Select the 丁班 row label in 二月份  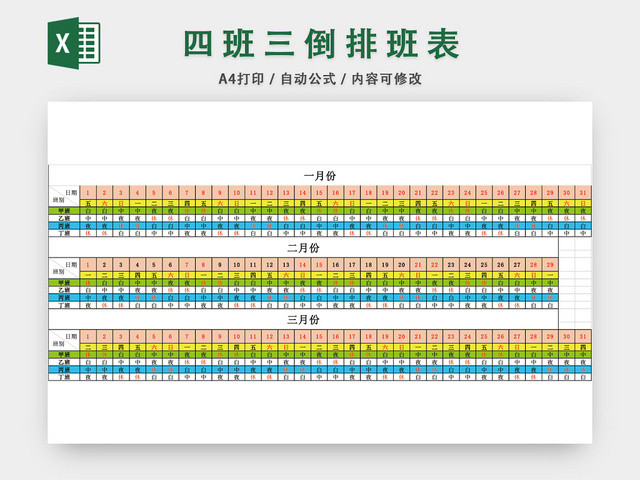pos(64,305)
